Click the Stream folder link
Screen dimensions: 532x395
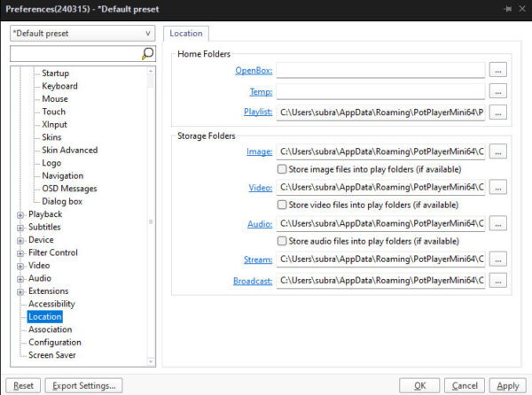point(258,259)
